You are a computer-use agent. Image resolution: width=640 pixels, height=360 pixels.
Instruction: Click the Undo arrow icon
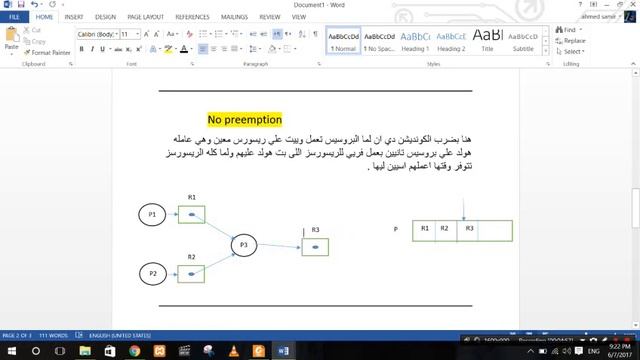coord(34,4)
